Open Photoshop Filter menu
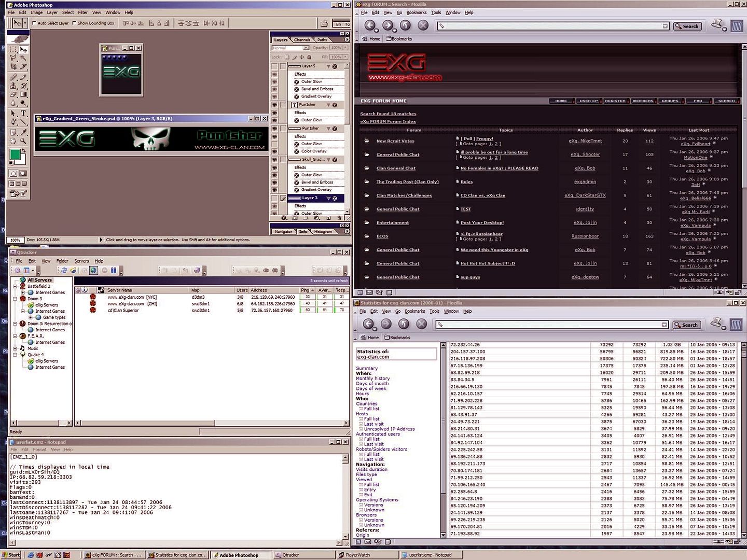Viewport: 747px width, 560px height. point(83,12)
